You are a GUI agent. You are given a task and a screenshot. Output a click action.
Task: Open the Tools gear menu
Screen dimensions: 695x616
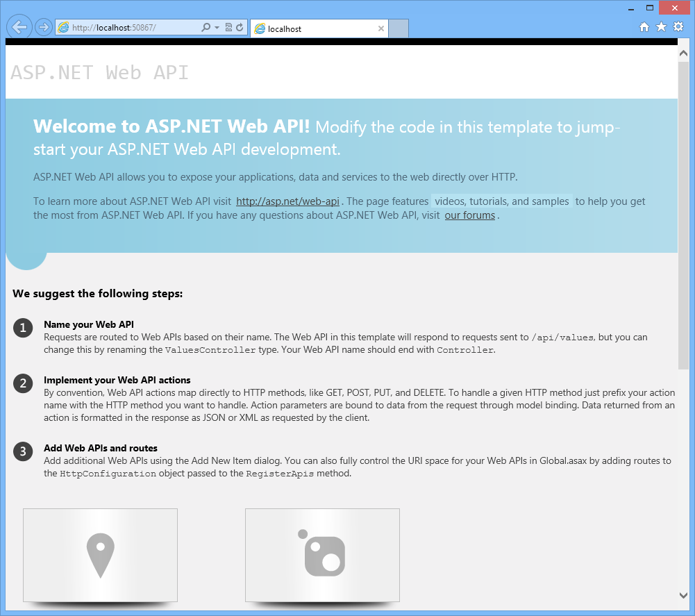click(x=678, y=27)
